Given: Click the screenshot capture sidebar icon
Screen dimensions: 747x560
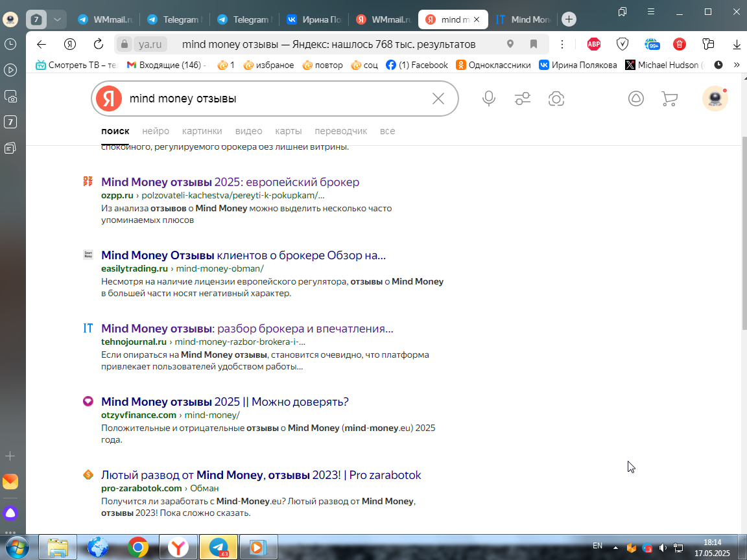Looking at the screenshot, I should (x=10, y=96).
